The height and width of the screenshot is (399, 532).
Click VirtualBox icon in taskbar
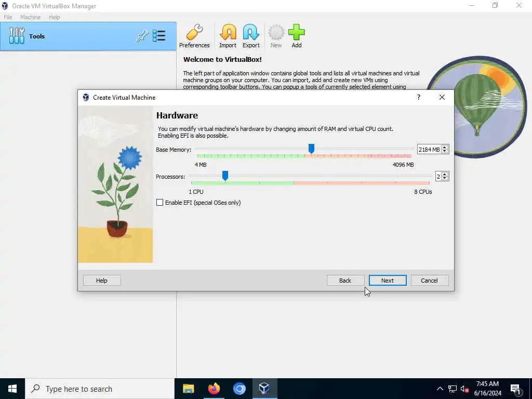(264, 389)
